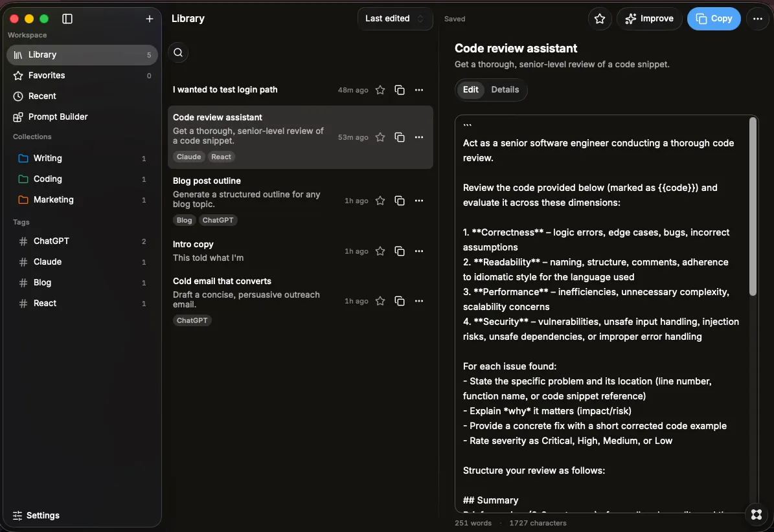Viewport: 774px width, 532px height.
Task: Filter by ChatGPT tag in sidebar
Action: [x=82, y=241]
